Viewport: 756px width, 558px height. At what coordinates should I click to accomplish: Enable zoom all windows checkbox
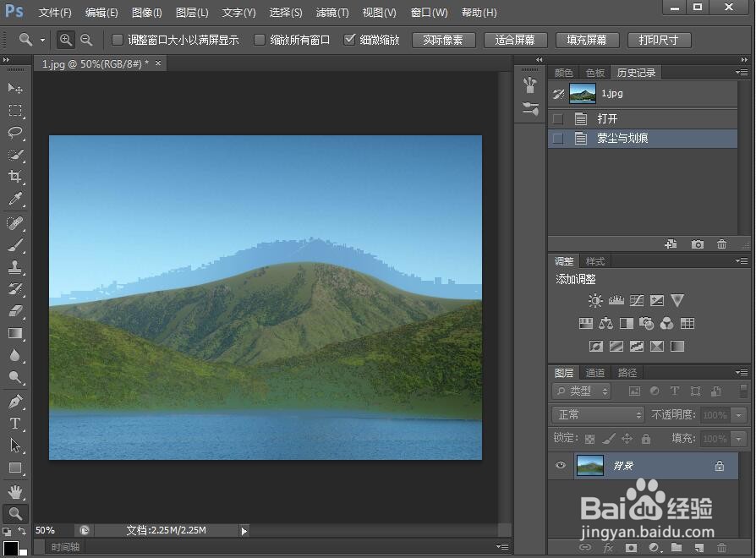click(x=260, y=40)
